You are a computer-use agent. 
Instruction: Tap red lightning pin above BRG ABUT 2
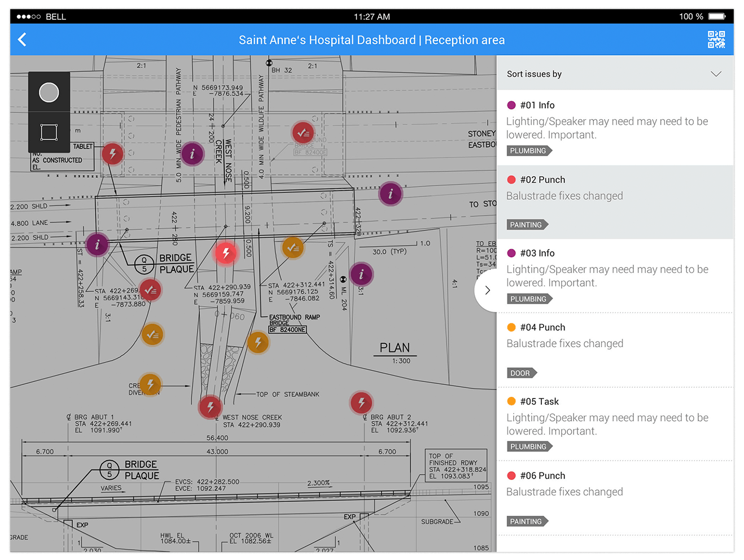(x=361, y=403)
